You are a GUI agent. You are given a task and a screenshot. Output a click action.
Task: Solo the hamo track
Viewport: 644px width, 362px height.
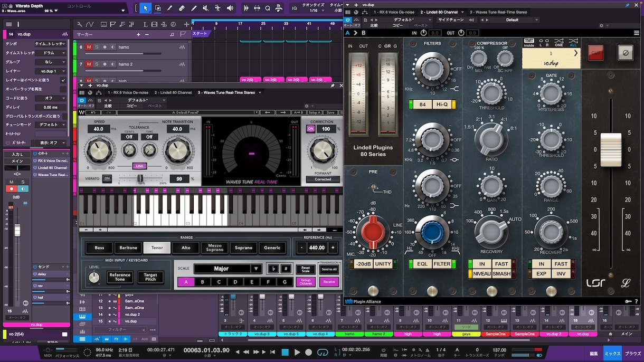(97, 47)
